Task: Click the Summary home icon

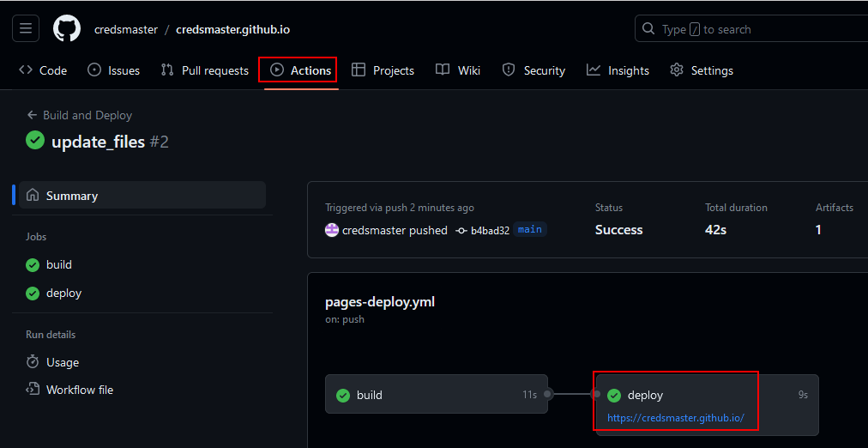Action: tap(33, 195)
